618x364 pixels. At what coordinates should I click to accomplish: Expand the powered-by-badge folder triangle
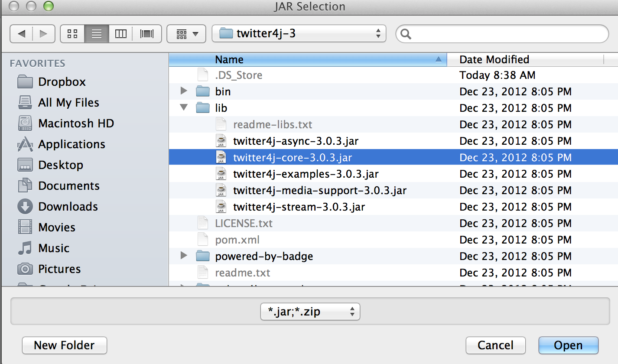184,256
